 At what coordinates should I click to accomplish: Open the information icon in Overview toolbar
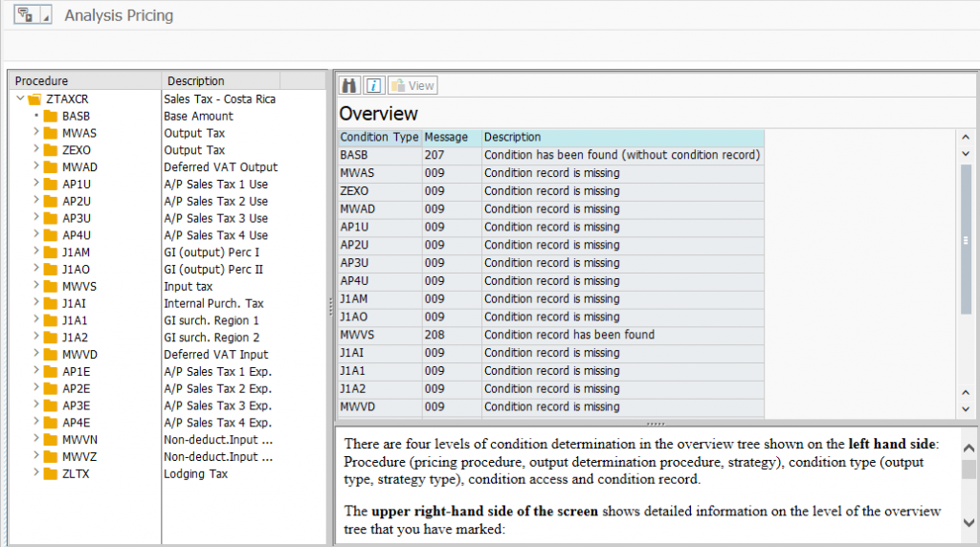click(x=374, y=85)
